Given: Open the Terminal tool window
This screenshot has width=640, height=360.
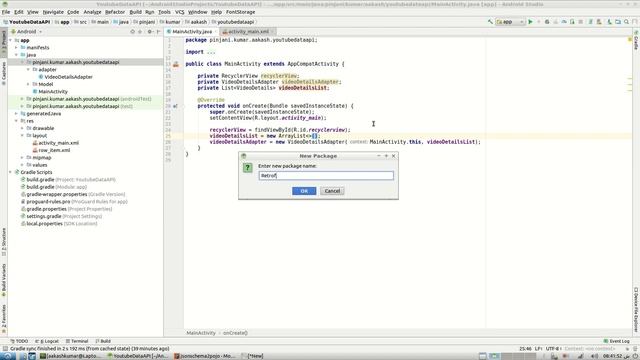Looking at the screenshot, I should pyautogui.click(x=77, y=341).
